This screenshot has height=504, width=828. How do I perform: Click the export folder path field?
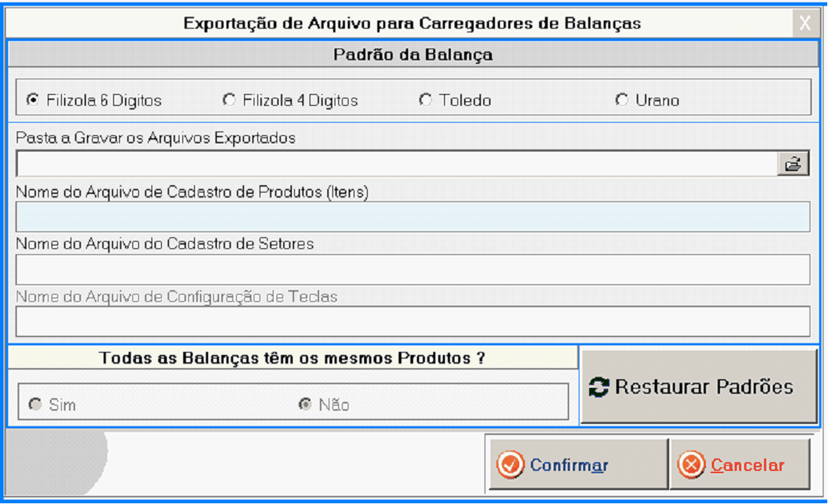tap(396, 165)
